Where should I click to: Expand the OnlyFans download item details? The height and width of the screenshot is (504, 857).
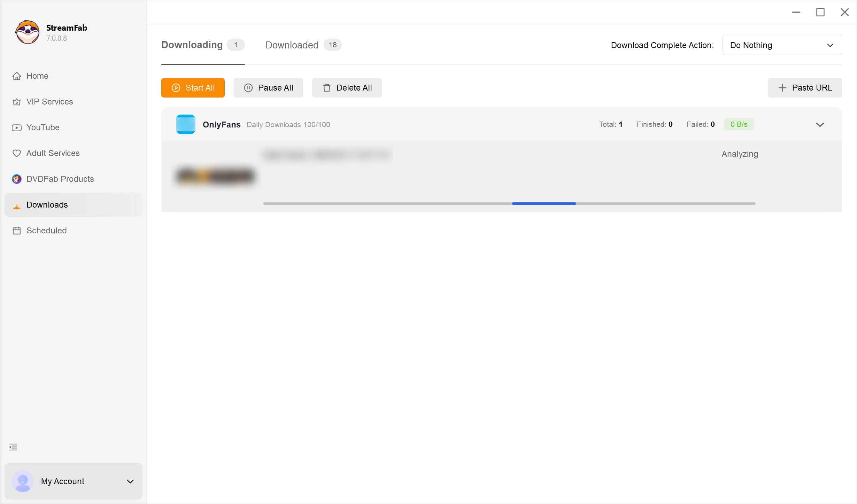[820, 124]
